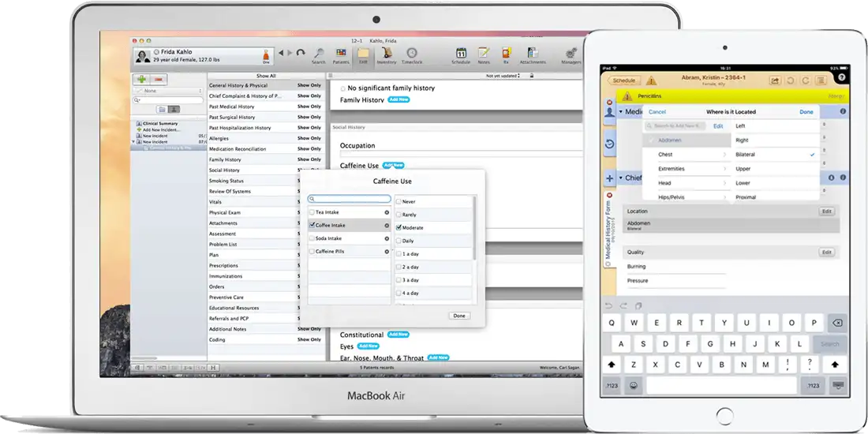
Task: Check the Never frequency checkbox
Action: tap(398, 202)
